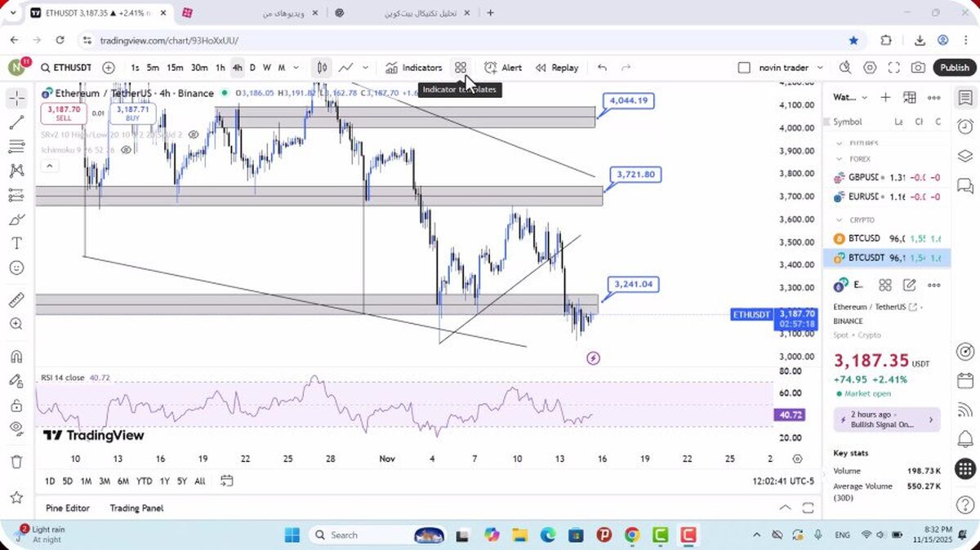Collapse the indicator legend arrow
980x550 pixels.
tap(49, 166)
